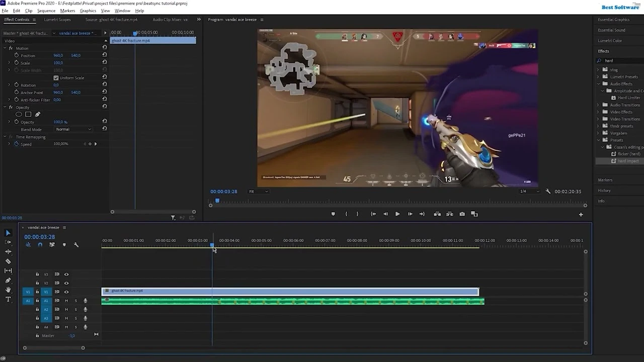Image resolution: width=644 pixels, height=362 pixels.
Task: Select the Selection tool arrow
Action: [x=8, y=233]
